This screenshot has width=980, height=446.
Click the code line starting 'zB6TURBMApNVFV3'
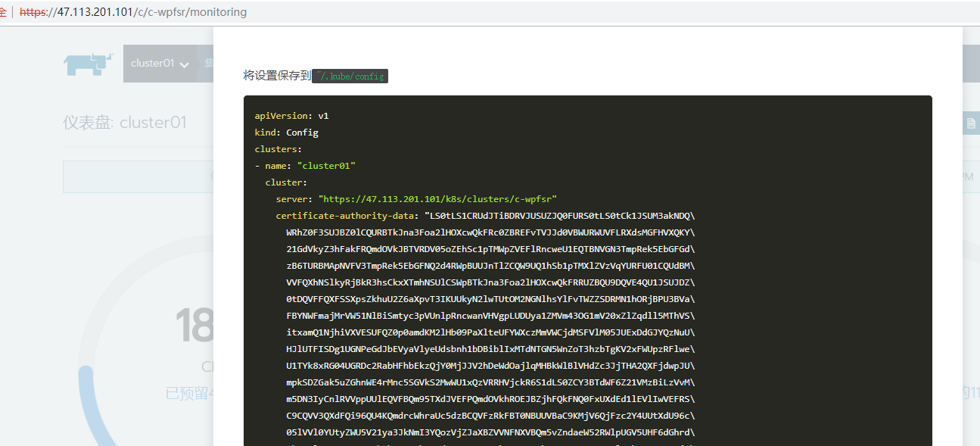click(490, 266)
